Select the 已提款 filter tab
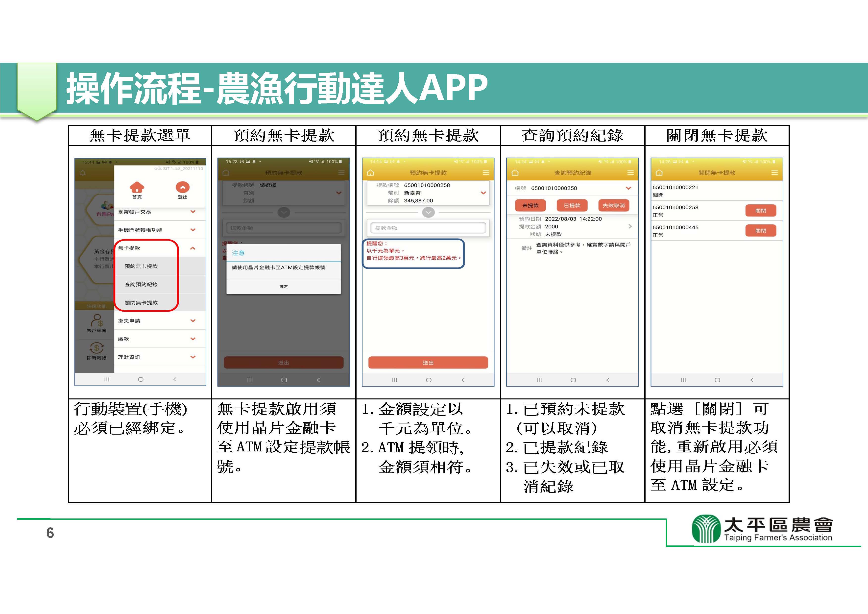Image resolution: width=868 pixels, height=614 pixels. pyautogui.click(x=572, y=205)
